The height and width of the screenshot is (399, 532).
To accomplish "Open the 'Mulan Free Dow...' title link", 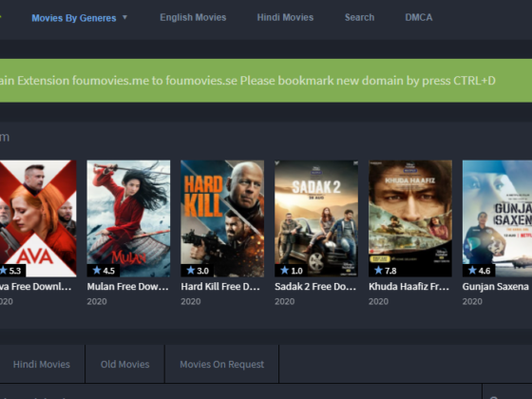I will (x=127, y=287).
